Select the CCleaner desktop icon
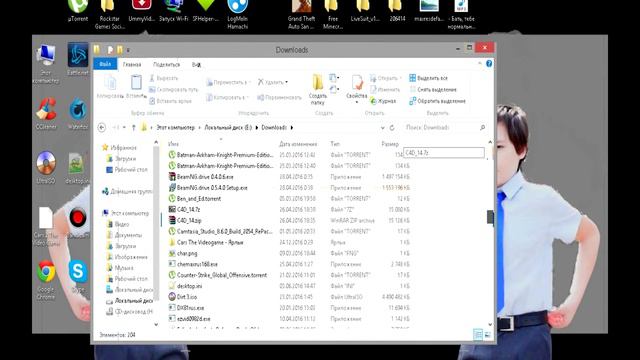640x360 pixels. tap(46, 113)
